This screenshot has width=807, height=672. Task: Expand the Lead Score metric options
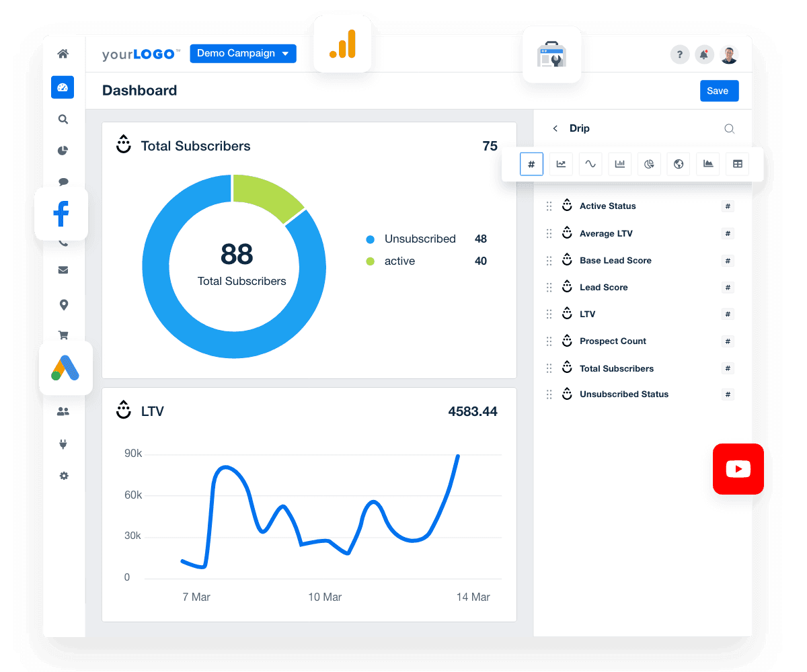(728, 287)
